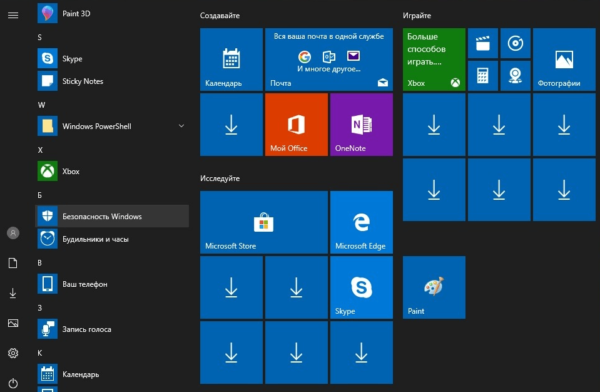Jump to letter X group header
Viewport: 600px width, 392px height.
tap(40, 150)
